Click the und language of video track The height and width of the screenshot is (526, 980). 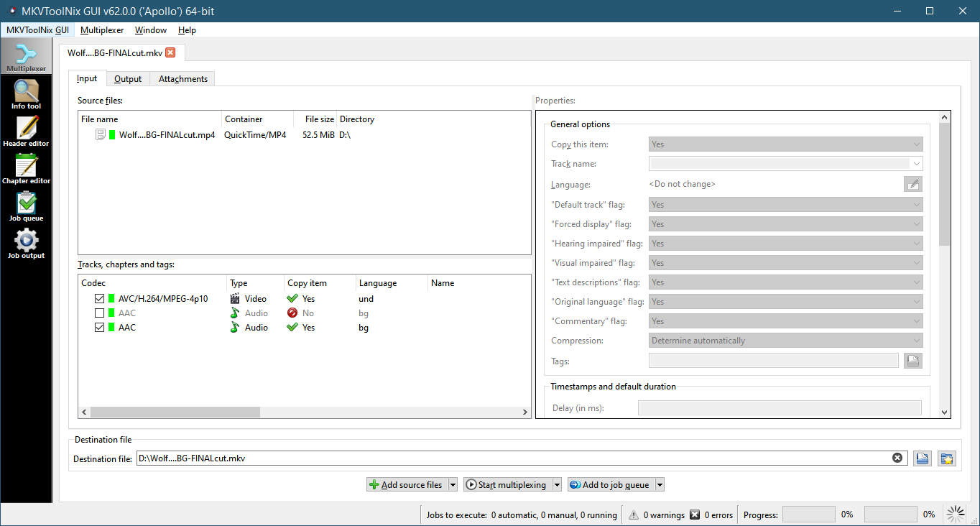[x=366, y=298]
